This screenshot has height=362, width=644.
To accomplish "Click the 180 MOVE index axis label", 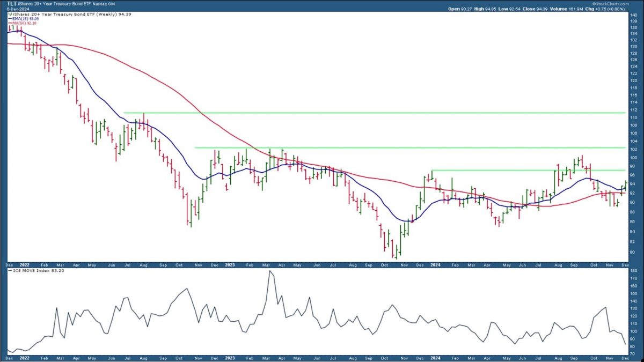I will tap(633, 271).
